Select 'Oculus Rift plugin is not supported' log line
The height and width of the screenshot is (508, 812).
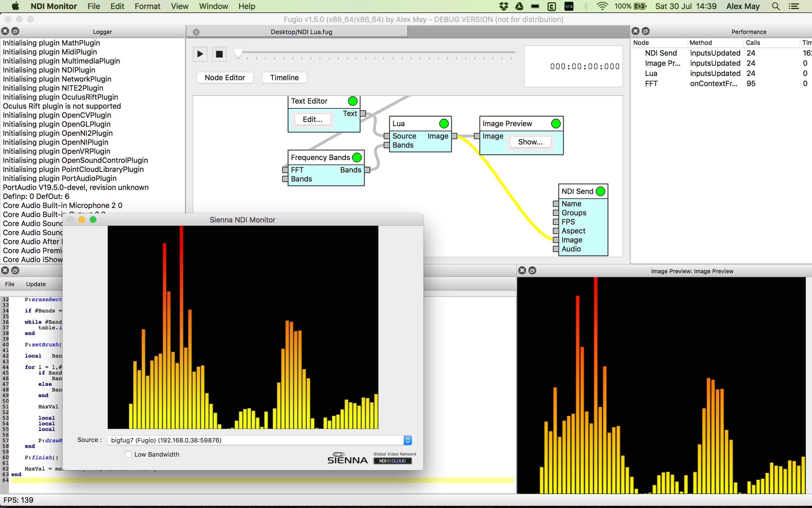[x=62, y=106]
